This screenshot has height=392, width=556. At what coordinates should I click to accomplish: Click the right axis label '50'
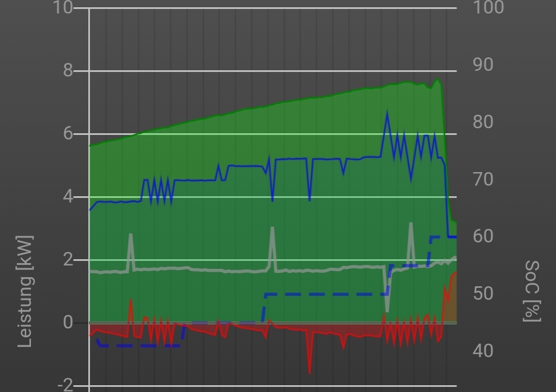pyautogui.click(x=483, y=294)
